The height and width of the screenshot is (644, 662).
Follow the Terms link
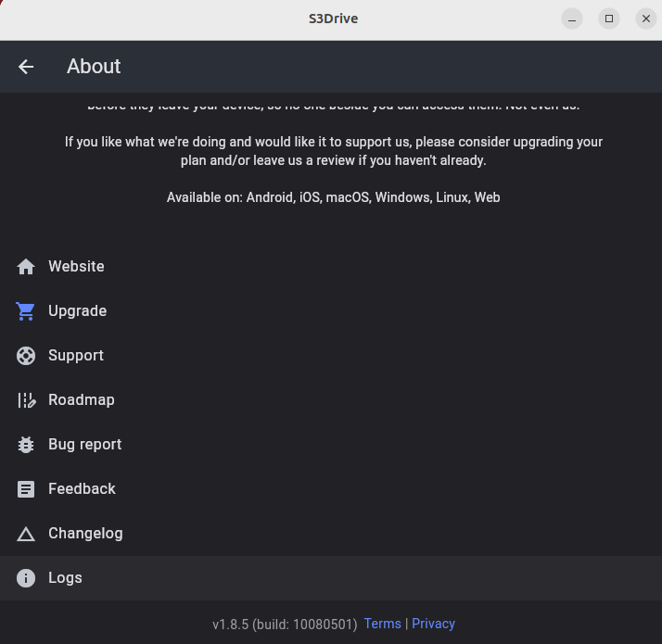tap(383, 624)
